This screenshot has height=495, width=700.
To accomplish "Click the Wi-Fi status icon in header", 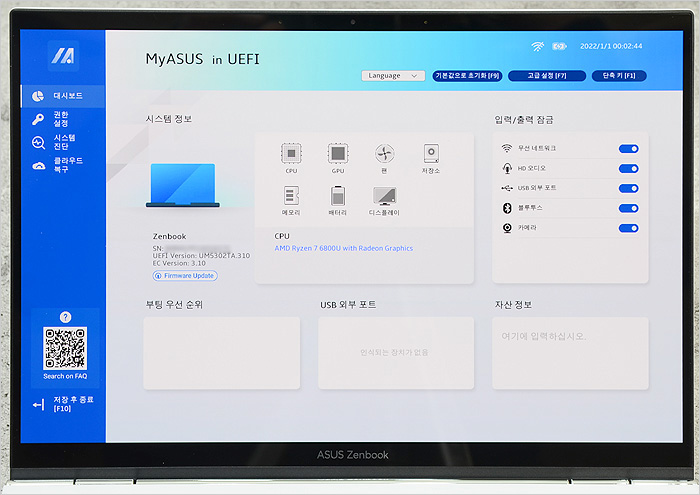I will tap(538, 46).
